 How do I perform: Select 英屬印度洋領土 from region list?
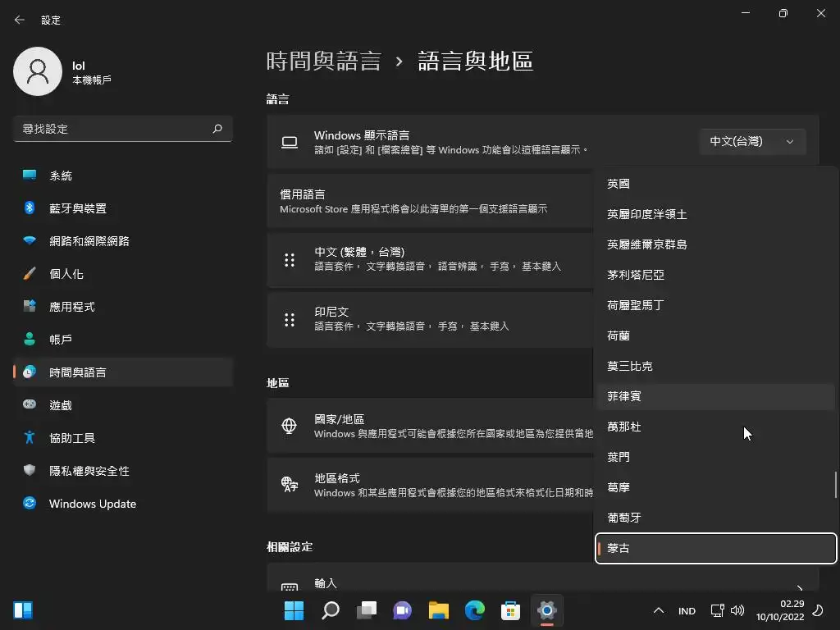point(715,214)
